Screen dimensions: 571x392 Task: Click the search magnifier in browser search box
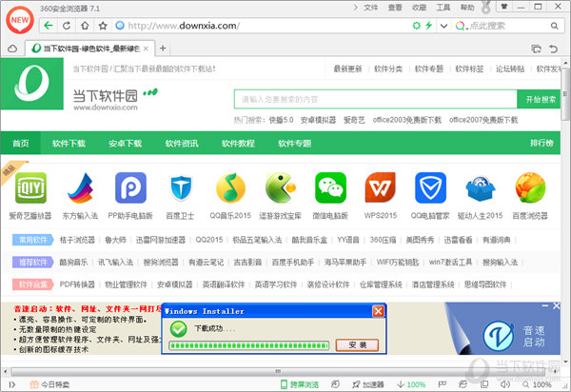point(554,26)
